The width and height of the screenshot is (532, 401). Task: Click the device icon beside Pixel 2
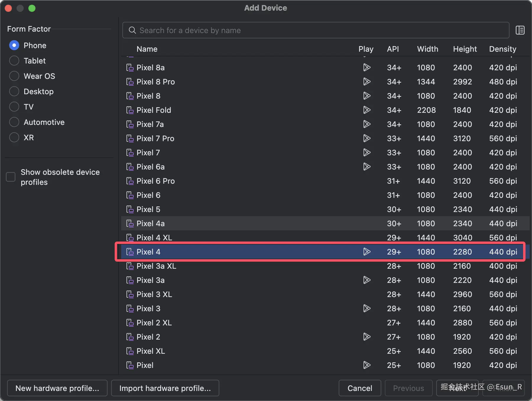coord(130,337)
